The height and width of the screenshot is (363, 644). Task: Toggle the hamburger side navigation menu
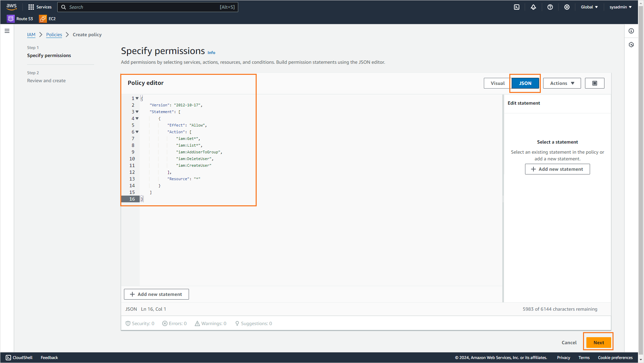click(7, 31)
